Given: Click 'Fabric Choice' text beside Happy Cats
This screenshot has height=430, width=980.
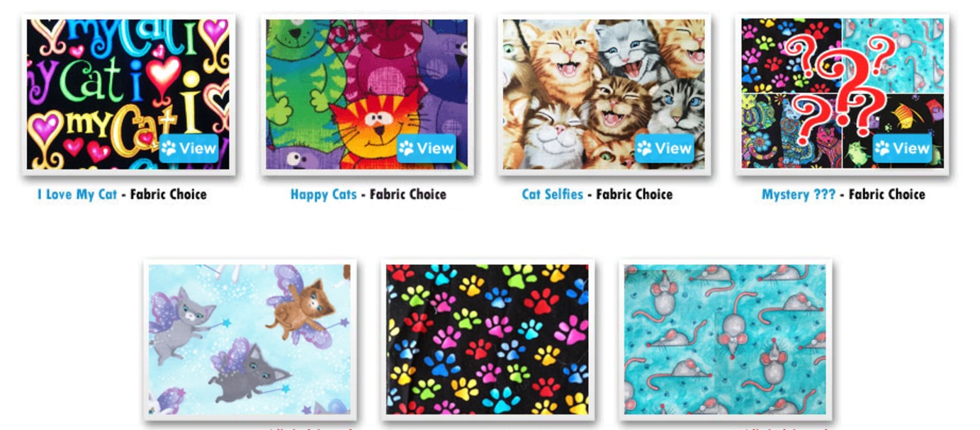Looking at the screenshot, I should (408, 194).
